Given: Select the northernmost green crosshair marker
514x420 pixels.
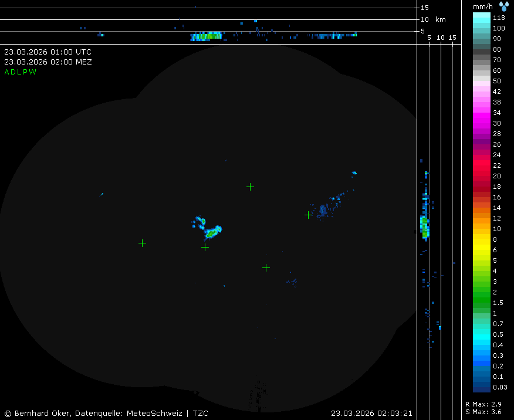Looking at the screenshot, I should pos(250,187).
